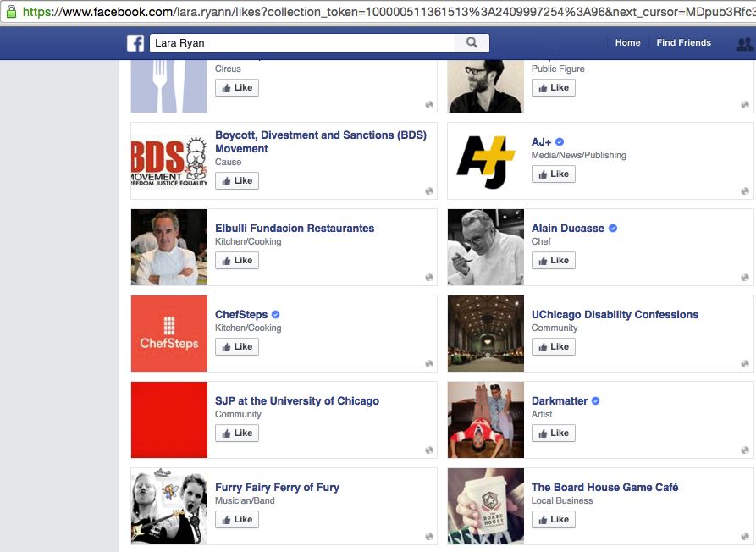Open Find Friends in the top bar
The image size is (756, 552).
click(x=683, y=43)
